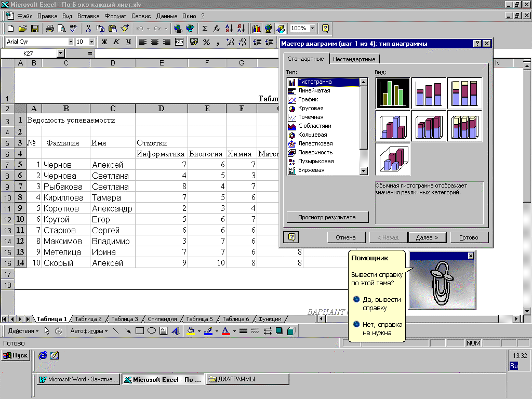Expand the Name Box dropdown K27
Viewport: 532px width, 399px height.
60,54
